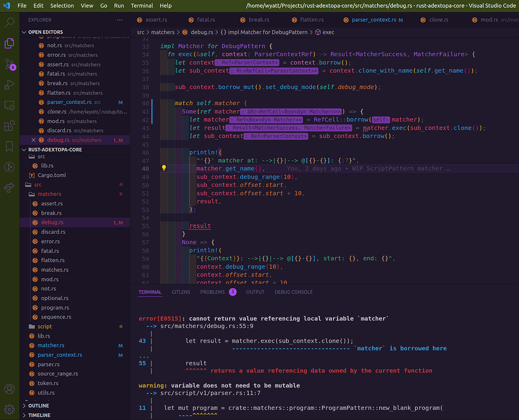
Task: Open the Terminal menu in the menu bar
Action: coord(142,6)
